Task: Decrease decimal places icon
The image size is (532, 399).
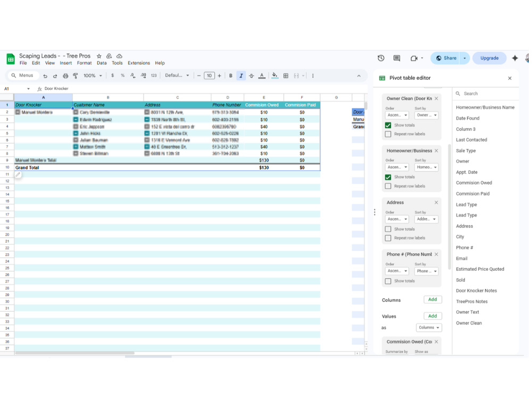Action: coord(132,76)
